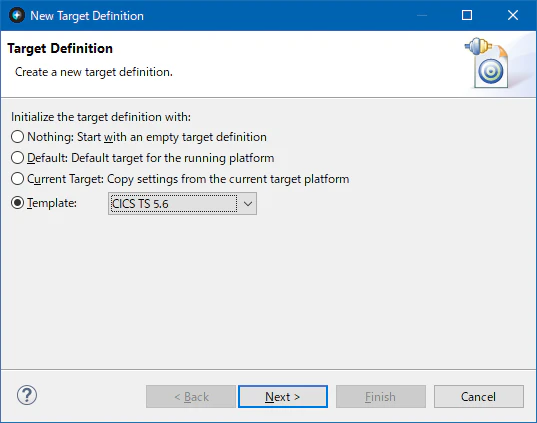This screenshot has width=537, height=423.
Task: Expand the Template dropdown arrow
Action: coord(248,204)
